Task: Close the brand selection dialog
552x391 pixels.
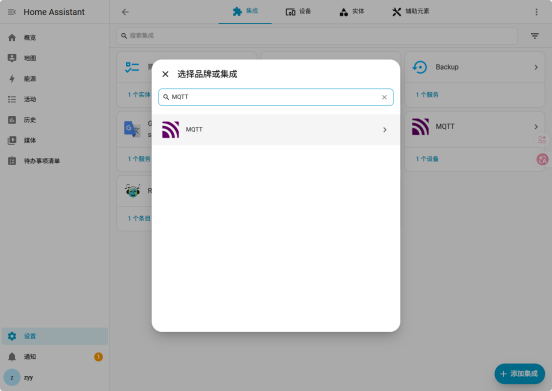Action: tap(165, 74)
